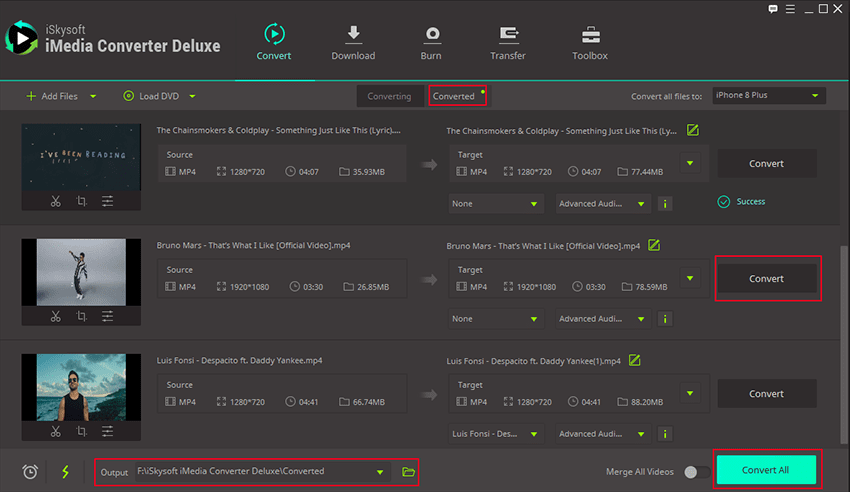Convert the Luis Fonsi Despacito video

[767, 393]
